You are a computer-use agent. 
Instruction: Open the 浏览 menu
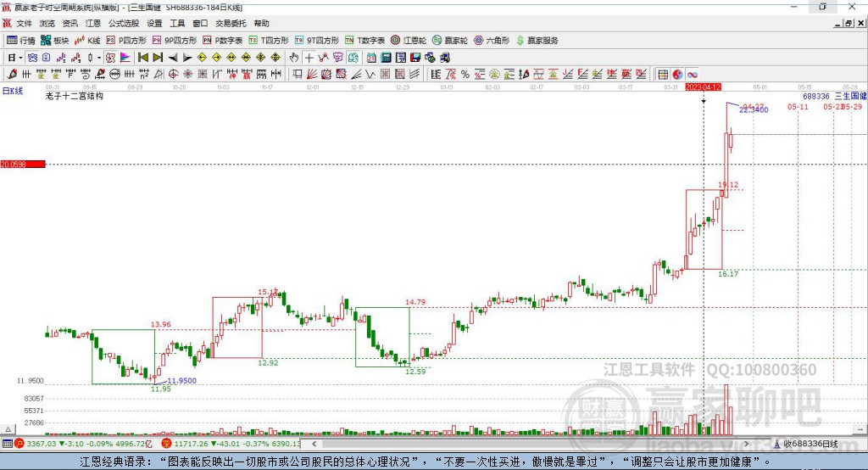47,23
